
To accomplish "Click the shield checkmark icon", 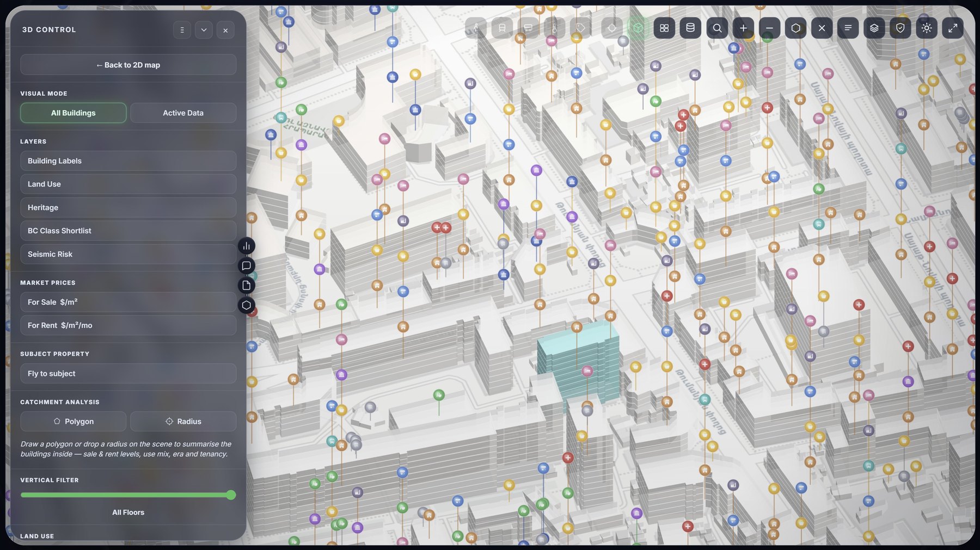I will pyautogui.click(x=901, y=28).
